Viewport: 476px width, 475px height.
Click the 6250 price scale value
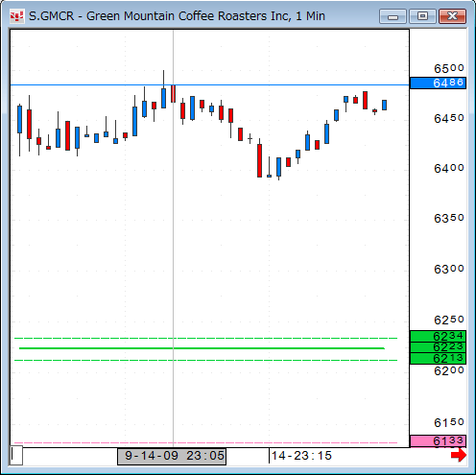(448, 320)
